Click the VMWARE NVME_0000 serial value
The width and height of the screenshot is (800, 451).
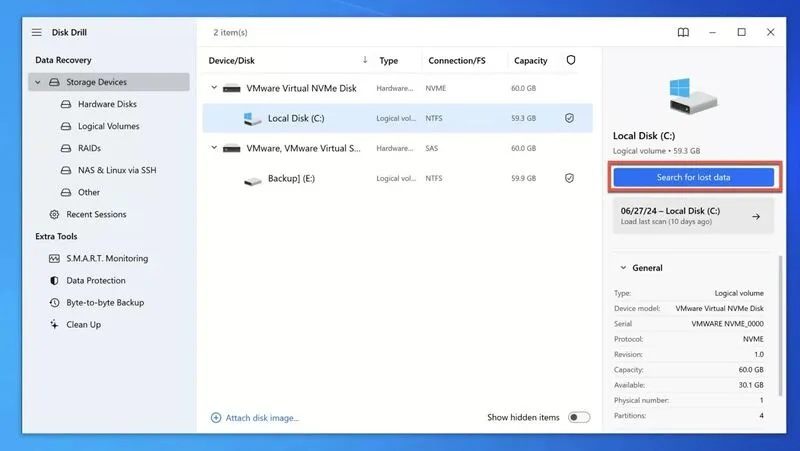pyautogui.click(x=728, y=323)
